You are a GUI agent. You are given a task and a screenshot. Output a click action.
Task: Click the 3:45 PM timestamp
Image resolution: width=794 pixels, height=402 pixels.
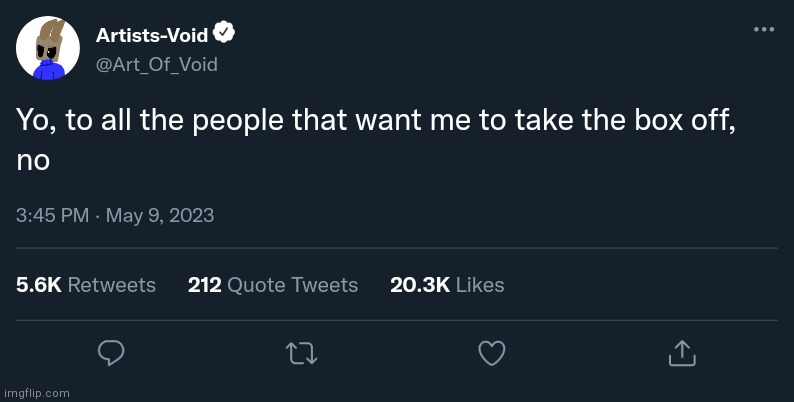[x=53, y=216]
